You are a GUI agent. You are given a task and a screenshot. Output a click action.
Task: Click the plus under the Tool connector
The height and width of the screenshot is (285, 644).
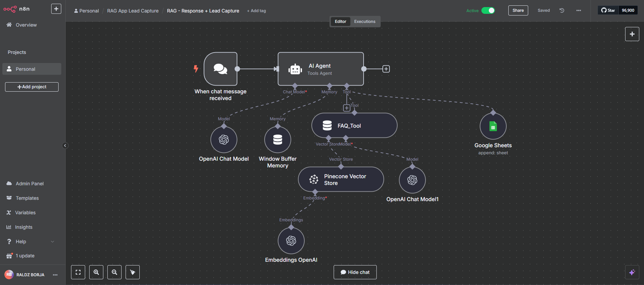click(347, 108)
